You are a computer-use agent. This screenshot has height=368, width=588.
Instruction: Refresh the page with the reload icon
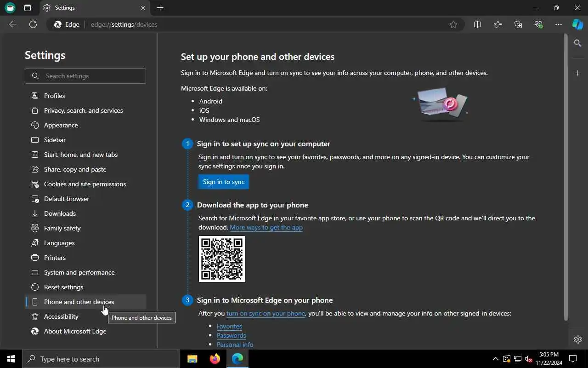33,24
